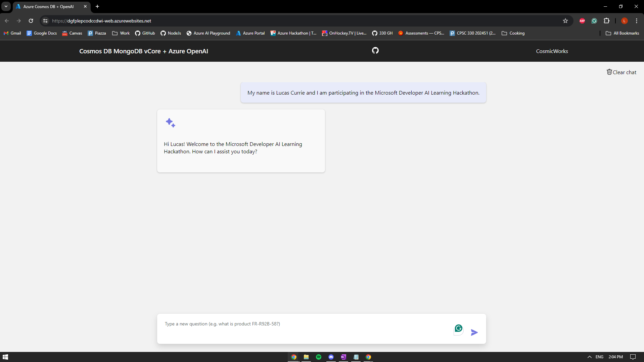The width and height of the screenshot is (644, 362).
Task: Open the Azure AI Playground bookmark
Action: pyautogui.click(x=209, y=33)
